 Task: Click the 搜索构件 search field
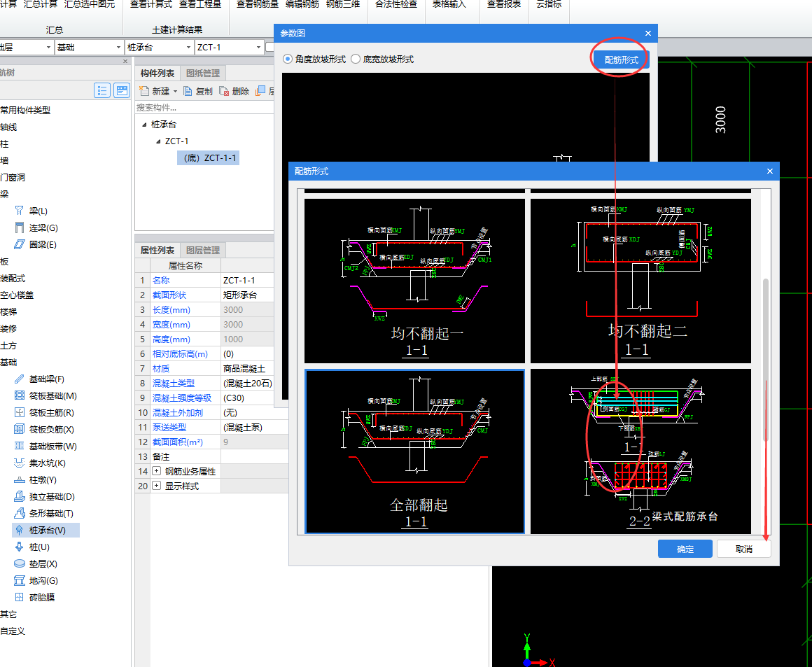(204, 108)
